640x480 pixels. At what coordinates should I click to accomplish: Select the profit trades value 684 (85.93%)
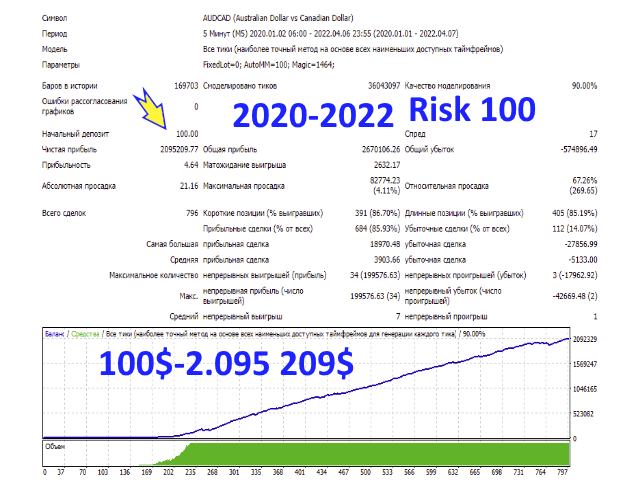point(378,229)
